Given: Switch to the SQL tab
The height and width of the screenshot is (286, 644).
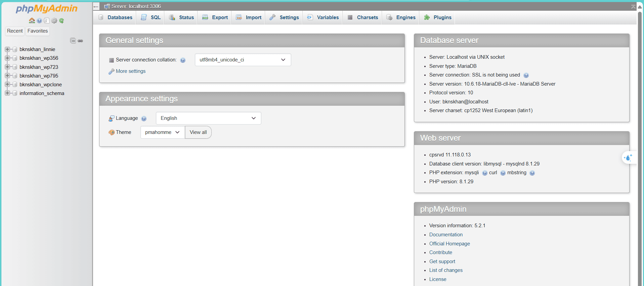Looking at the screenshot, I should [151, 17].
